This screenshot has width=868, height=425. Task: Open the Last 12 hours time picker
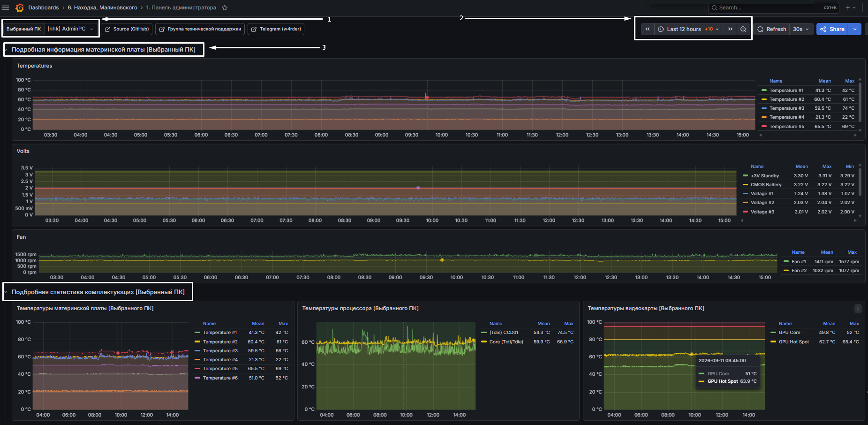pos(688,29)
